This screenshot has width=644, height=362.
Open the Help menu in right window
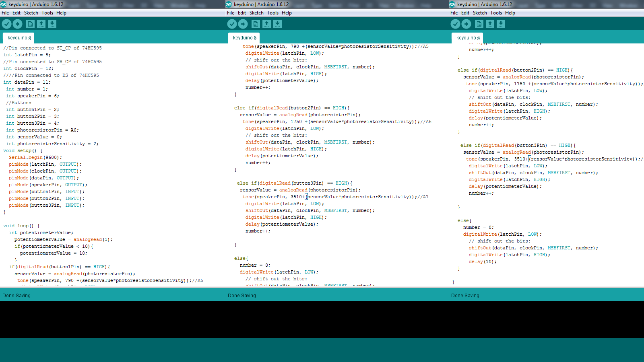[x=510, y=13]
